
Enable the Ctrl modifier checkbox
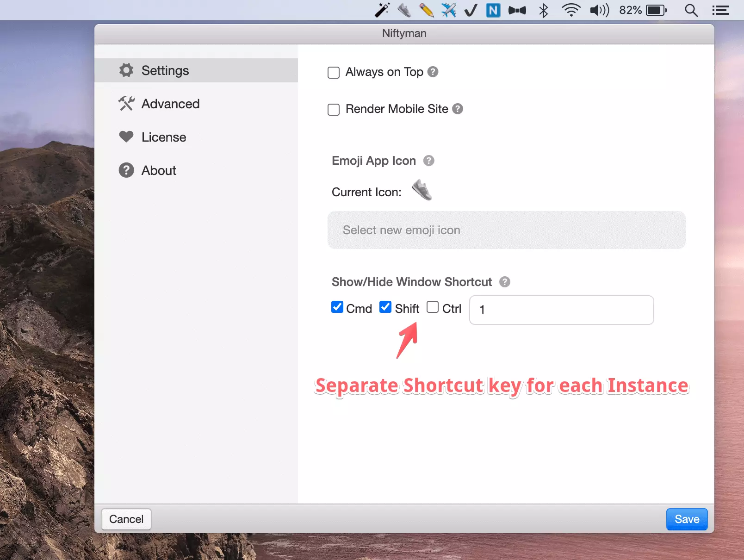[x=432, y=307]
